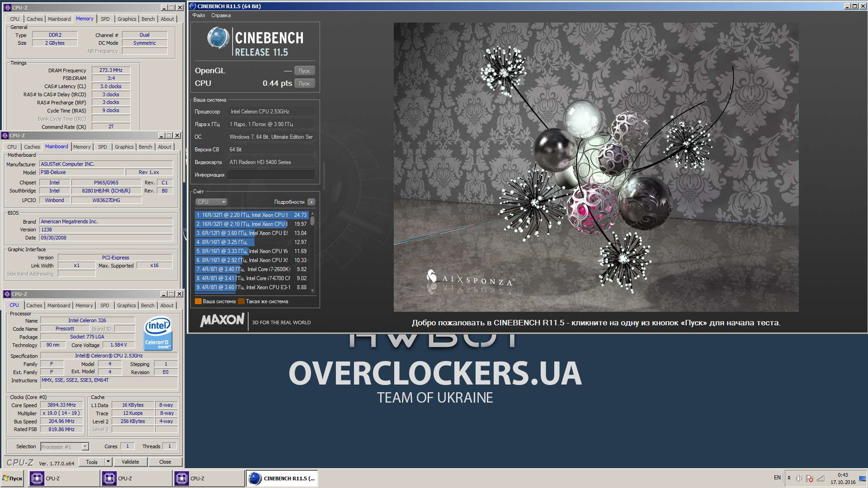Click the CPU-Z taskbar button beside Start

click(x=64, y=479)
